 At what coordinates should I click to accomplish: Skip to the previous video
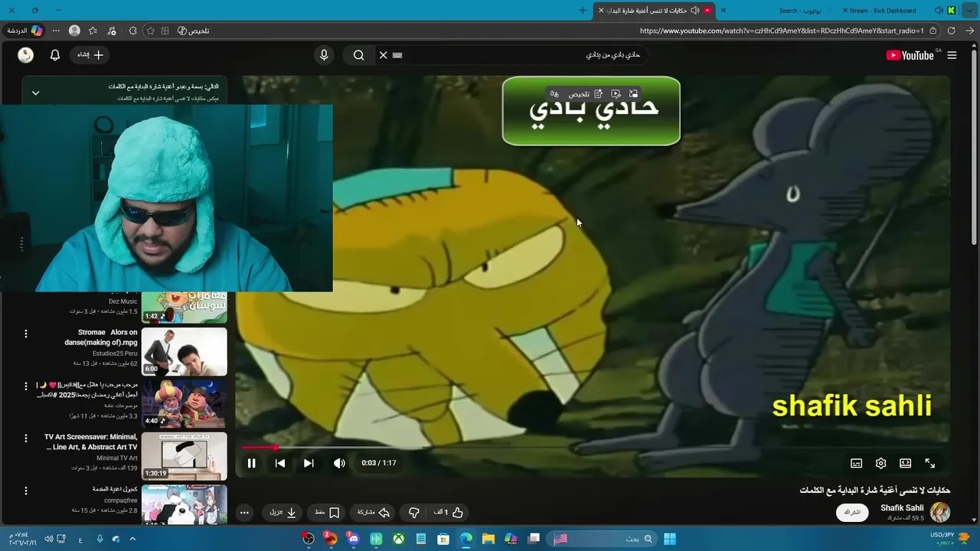click(x=280, y=463)
